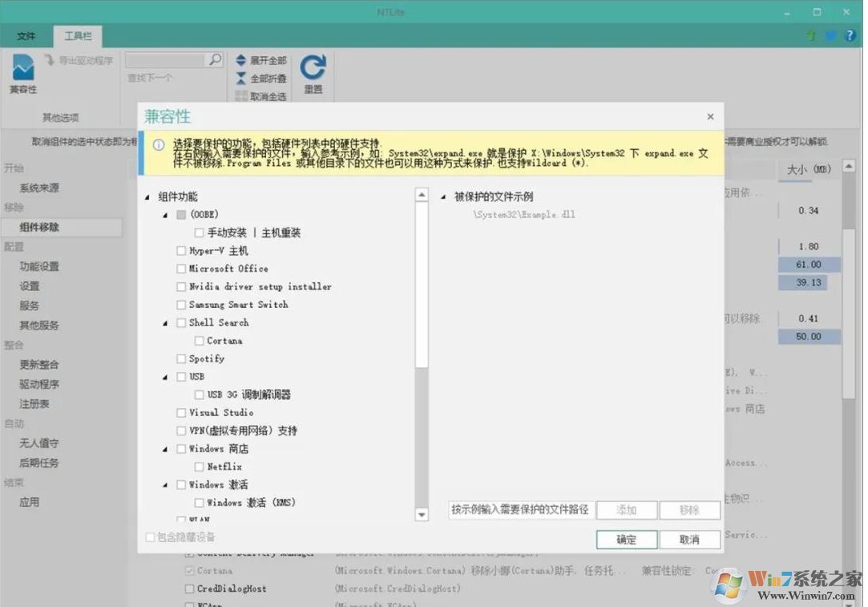Screen dimensions: 868x607
Task: Open the 文件 menu tab
Action: click(x=26, y=36)
